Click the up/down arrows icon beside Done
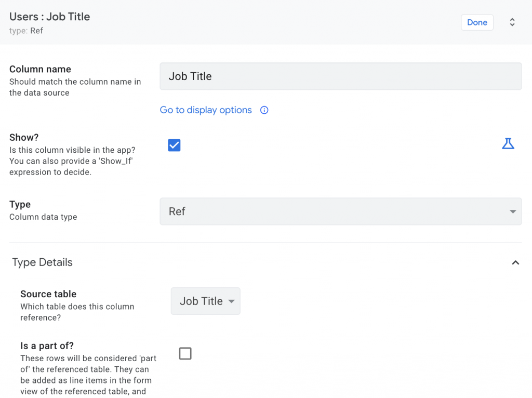The height and width of the screenshot is (398, 532). click(512, 22)
